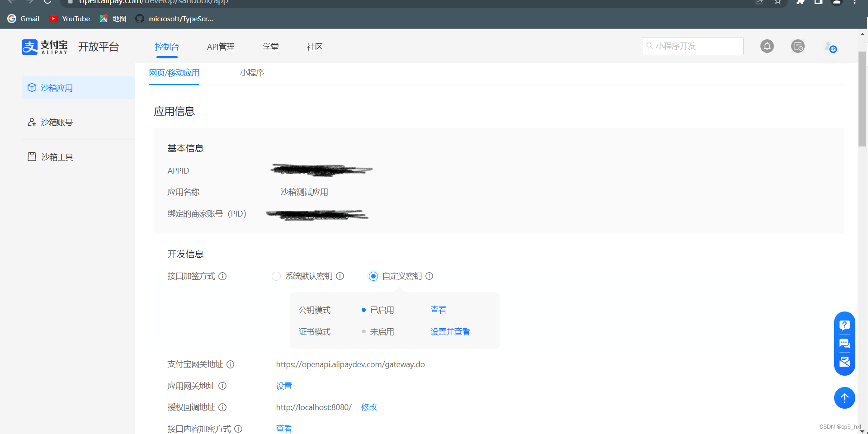Open the document service icon in header
The height and width of the screenshot is (434, 868).
(x=798, y=46)
